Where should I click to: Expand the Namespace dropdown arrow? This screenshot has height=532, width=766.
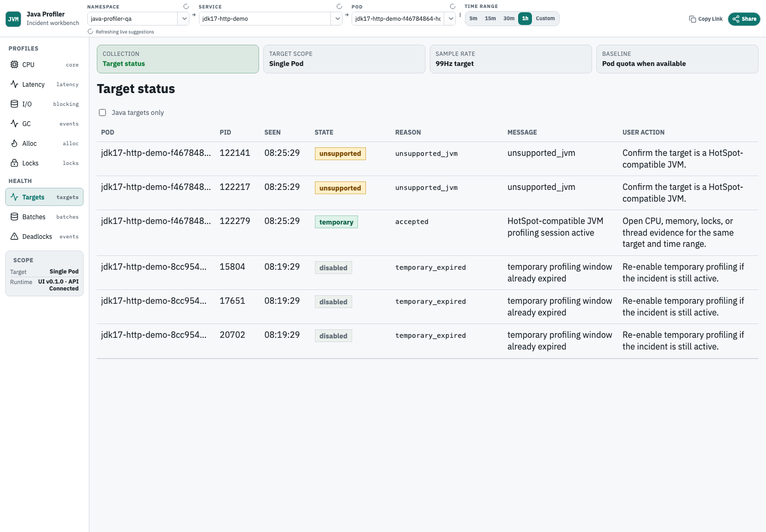[x=184, y=19]
